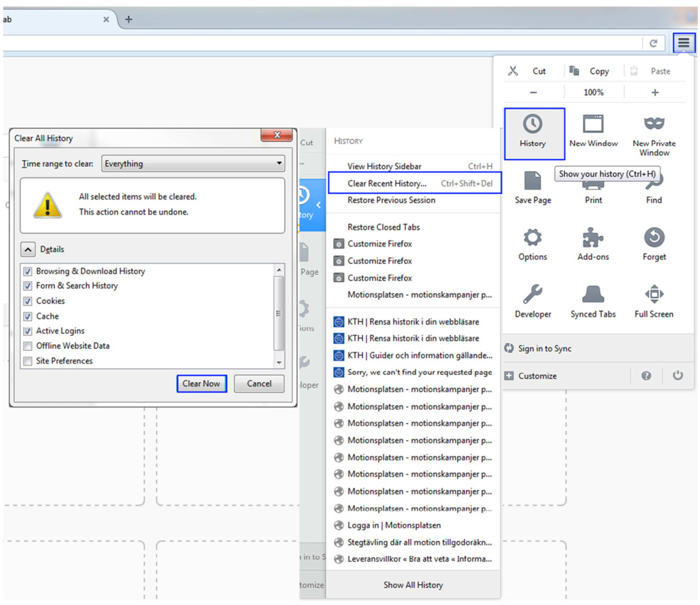Open a New Private Window
700x605 pixels.
(654, 125)
